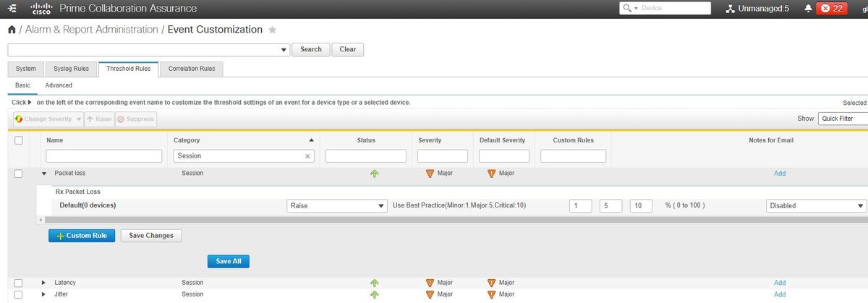Screen dimensions: 868x303
Task: Select all rows with header checkbox
Action: [x=19, y=140]
